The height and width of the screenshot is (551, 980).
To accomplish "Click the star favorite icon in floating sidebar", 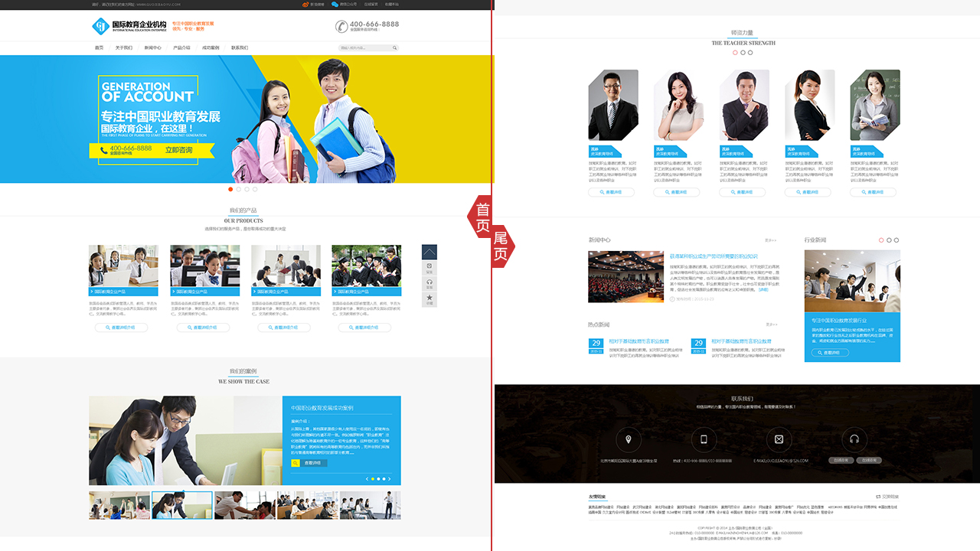I will (429, 298).
